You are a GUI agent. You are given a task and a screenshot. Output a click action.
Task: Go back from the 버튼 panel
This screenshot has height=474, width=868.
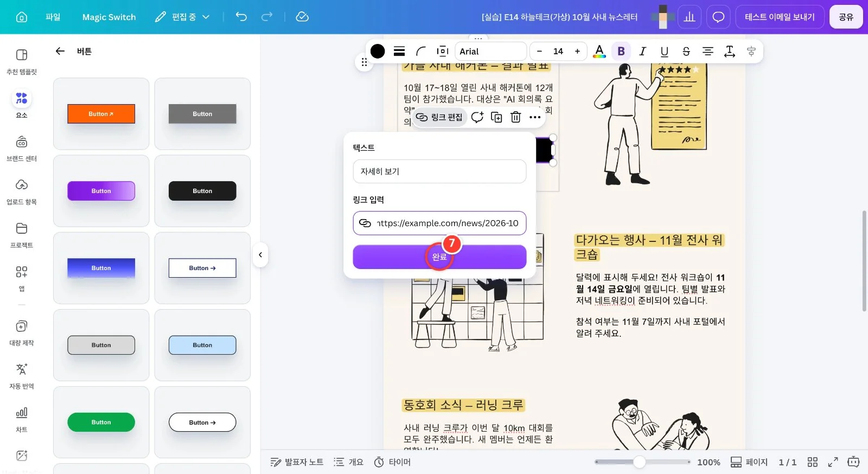click(60, 51)
